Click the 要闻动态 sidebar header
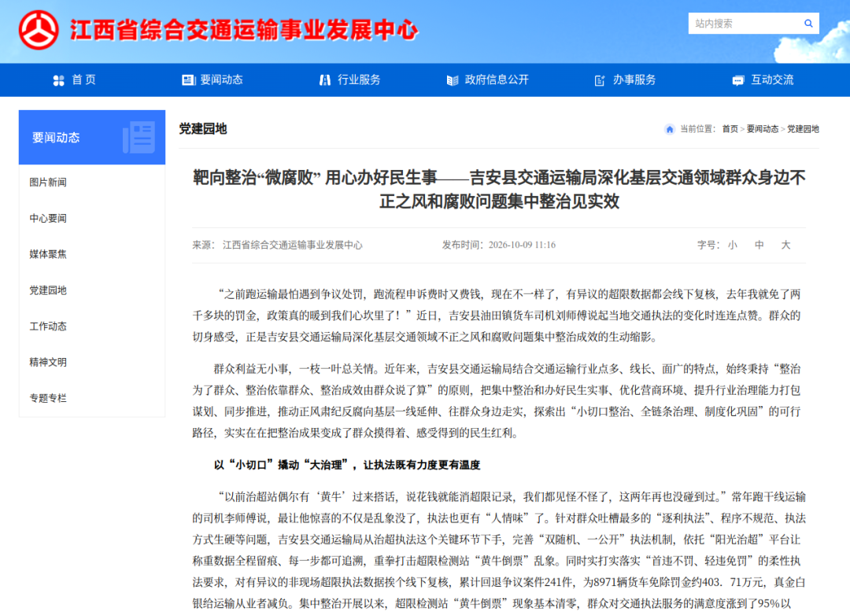 click(x=92, y=137)
